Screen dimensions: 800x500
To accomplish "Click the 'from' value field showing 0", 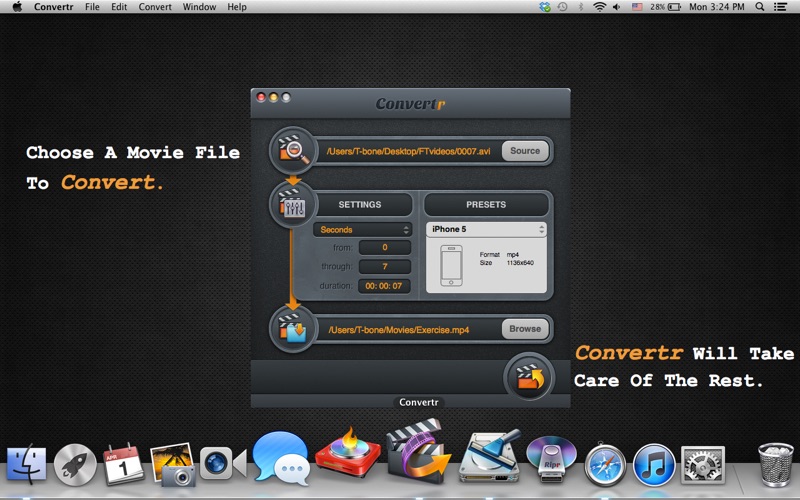I will pyautogui.click(x=385, y=247).
